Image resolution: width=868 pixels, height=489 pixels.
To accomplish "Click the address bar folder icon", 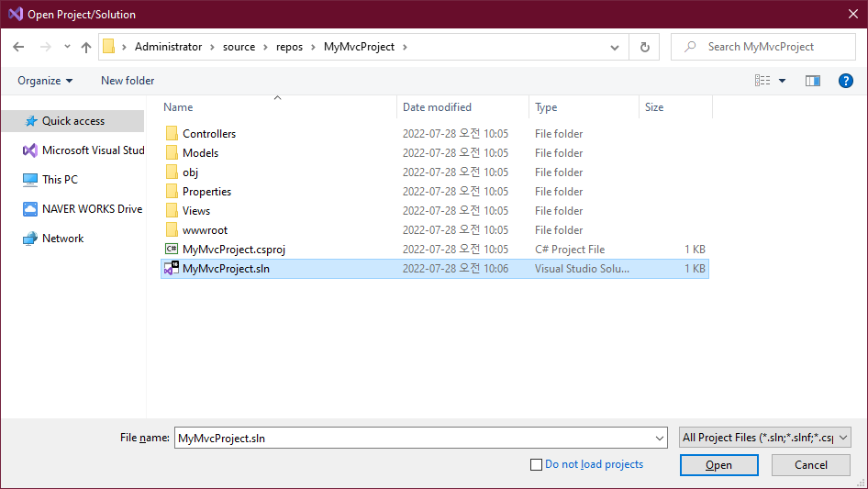I will (x=109, y=47).
